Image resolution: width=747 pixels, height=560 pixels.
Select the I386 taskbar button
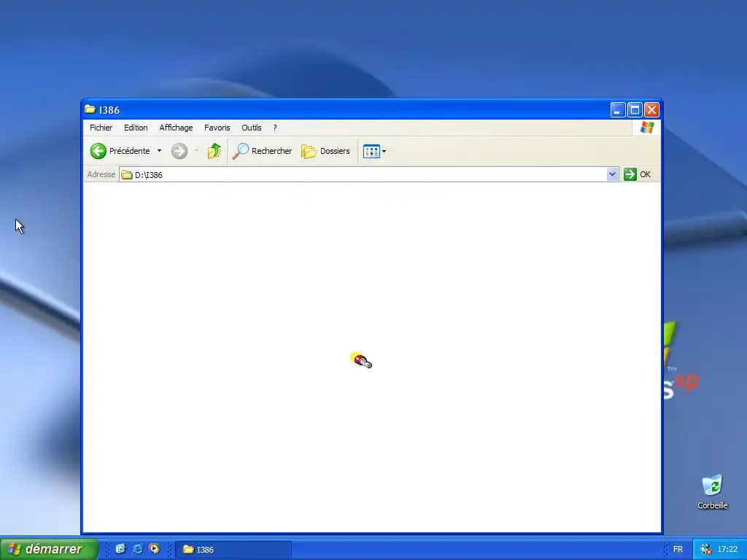tap(233, 550)
